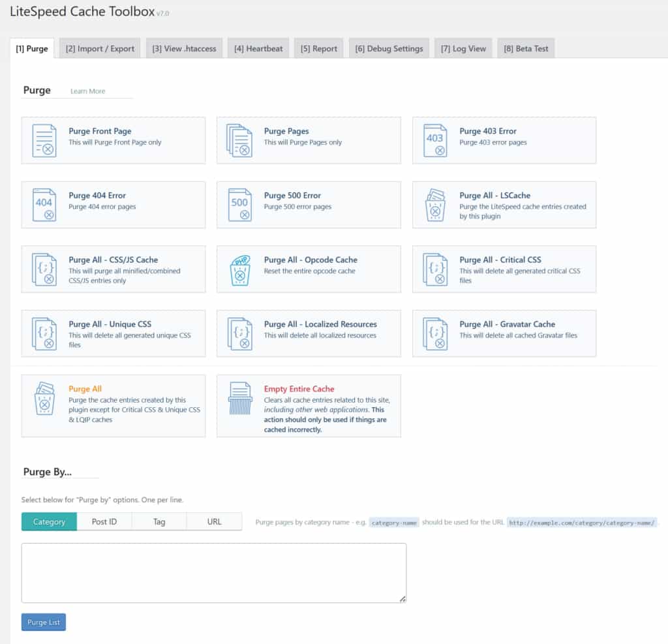Click the Purge Pages stacked documents icon
Viewport: 668px width, 644px height.
coord(239,140)
